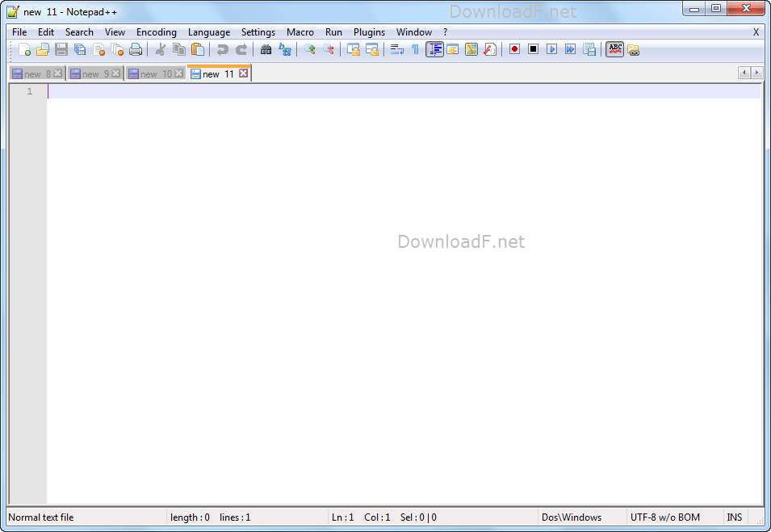Click the Close All toolbar icon

point(117,49)
